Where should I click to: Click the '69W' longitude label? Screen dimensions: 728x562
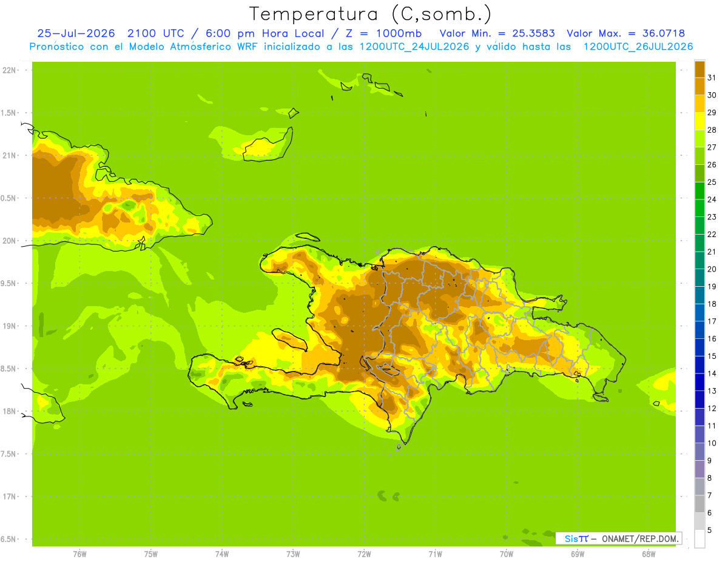pyautogui.click(x=577, y=554)
